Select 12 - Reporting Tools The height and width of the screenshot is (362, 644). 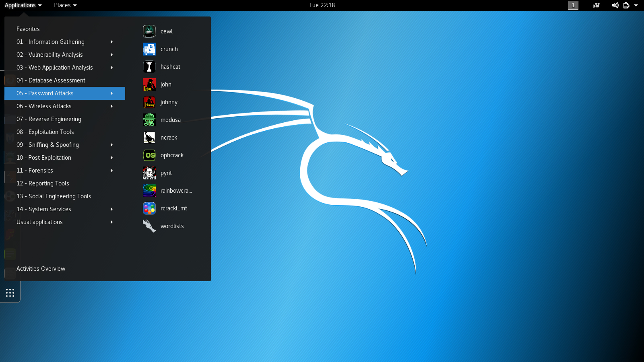point(65,183)
